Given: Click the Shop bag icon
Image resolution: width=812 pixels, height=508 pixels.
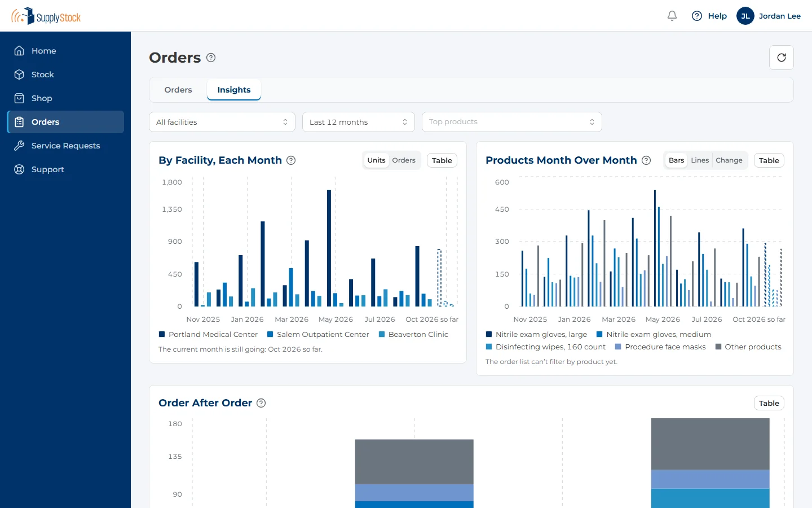Looking at the screenshot, I should [x=19, y=98].
